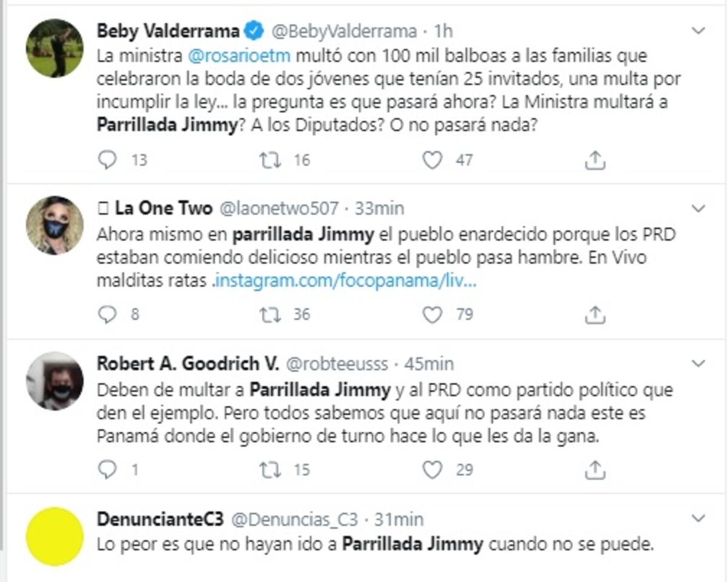
Task: Open options menu on DenuncianteC3's tweet
Action: (698, 518)
